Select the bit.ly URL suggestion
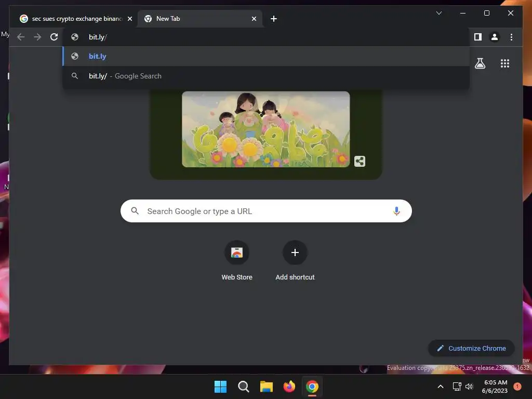The width and height of the screenshot is (532, 399). coord(266,56)
